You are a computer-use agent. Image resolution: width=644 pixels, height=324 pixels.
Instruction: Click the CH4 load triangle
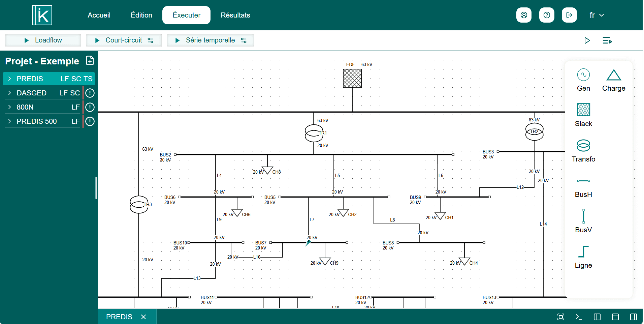(x=464, y=261)
